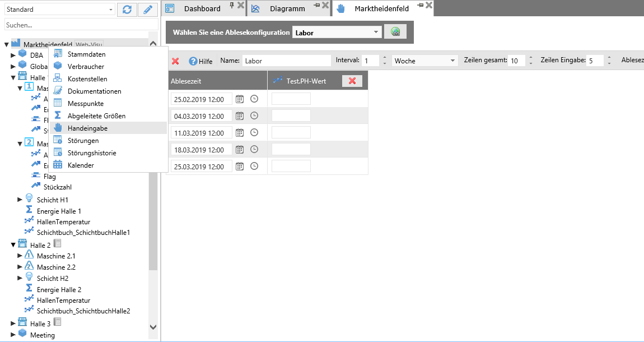Image resolution: width=644 pixels, height=342 pixels.
Task: Collapse the Halle 2 tree node
Action: (x=13, y=245)
